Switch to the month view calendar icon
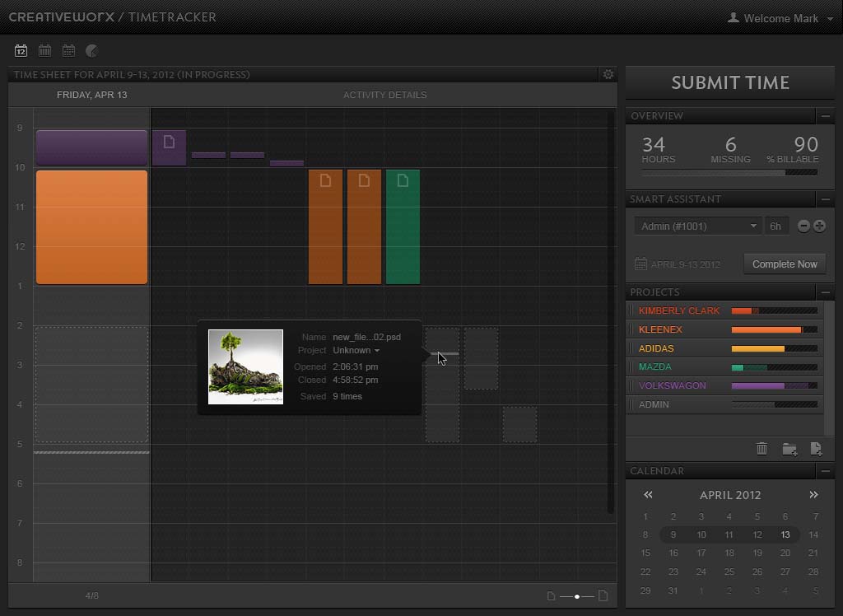 tap(68, 50)
